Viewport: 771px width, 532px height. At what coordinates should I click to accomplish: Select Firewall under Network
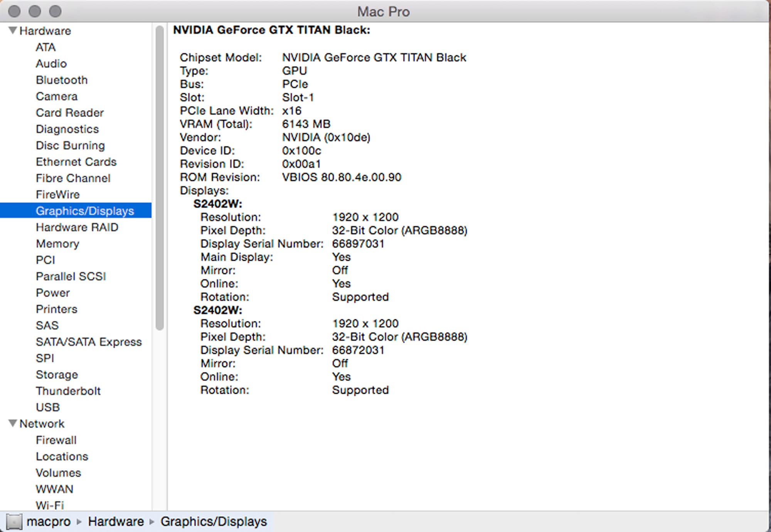tap(56, 440)
